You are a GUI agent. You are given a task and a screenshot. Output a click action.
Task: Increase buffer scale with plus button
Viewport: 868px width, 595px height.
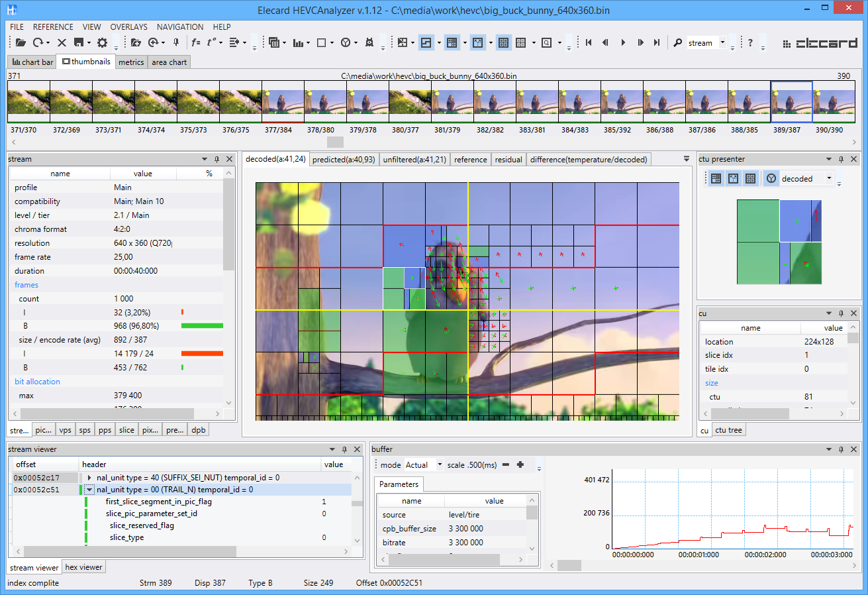pos(520,464)
